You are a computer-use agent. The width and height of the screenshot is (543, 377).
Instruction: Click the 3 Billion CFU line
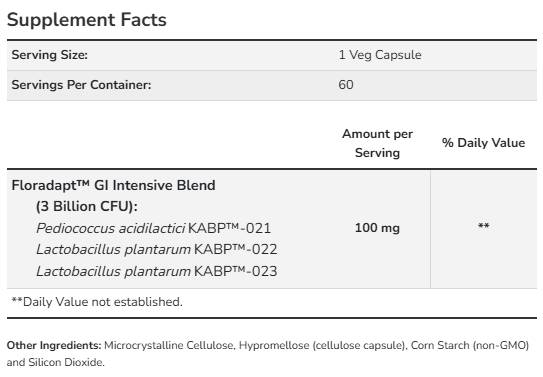coord(87,206)
